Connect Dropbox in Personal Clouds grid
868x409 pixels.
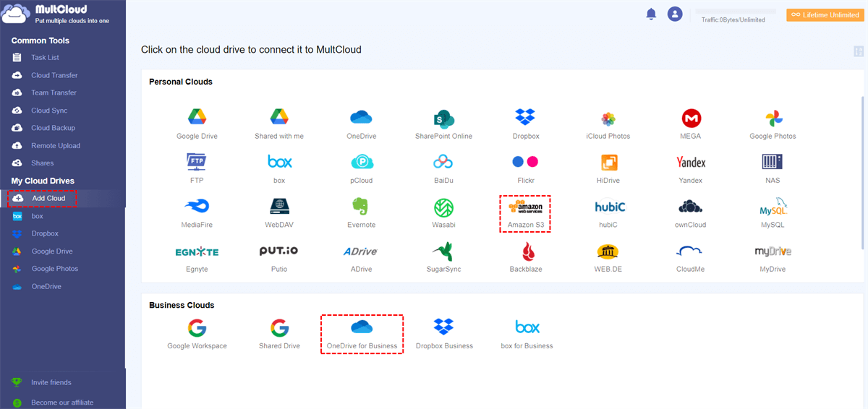525,124
